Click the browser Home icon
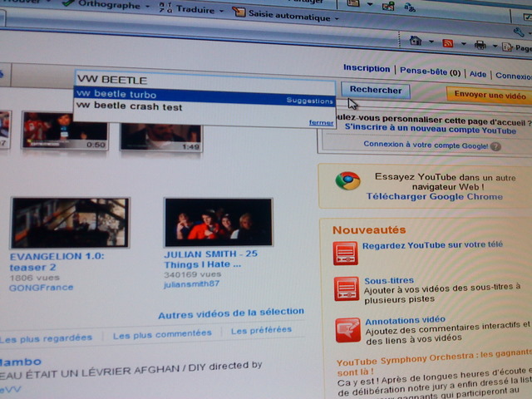Viewport: 532px width, 399px height. [x=416, y=41]
